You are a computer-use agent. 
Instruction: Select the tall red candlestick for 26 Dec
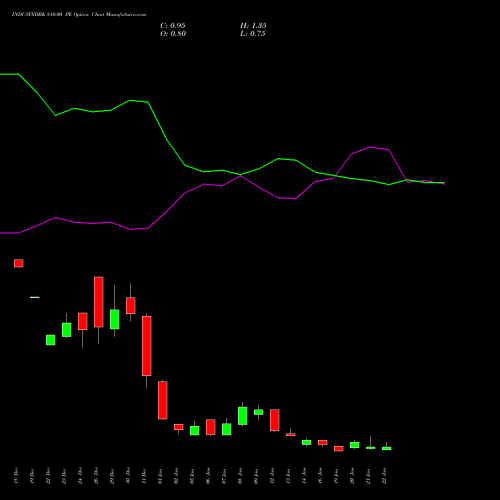tap(99, 302)
